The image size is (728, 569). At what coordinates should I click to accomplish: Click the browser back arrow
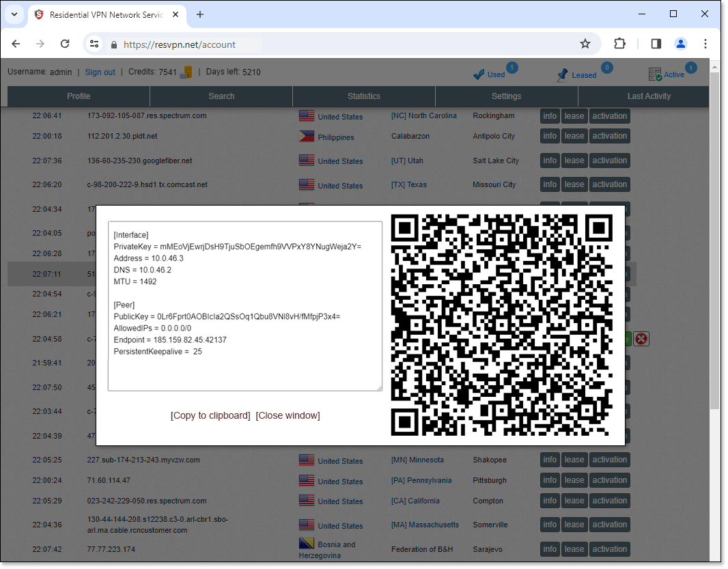[16, 44]
